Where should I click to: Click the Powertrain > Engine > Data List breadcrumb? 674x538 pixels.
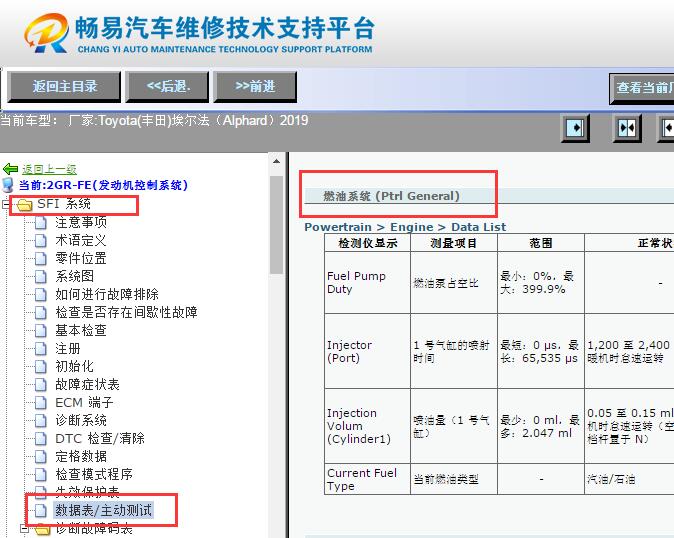tap(405, 227)
